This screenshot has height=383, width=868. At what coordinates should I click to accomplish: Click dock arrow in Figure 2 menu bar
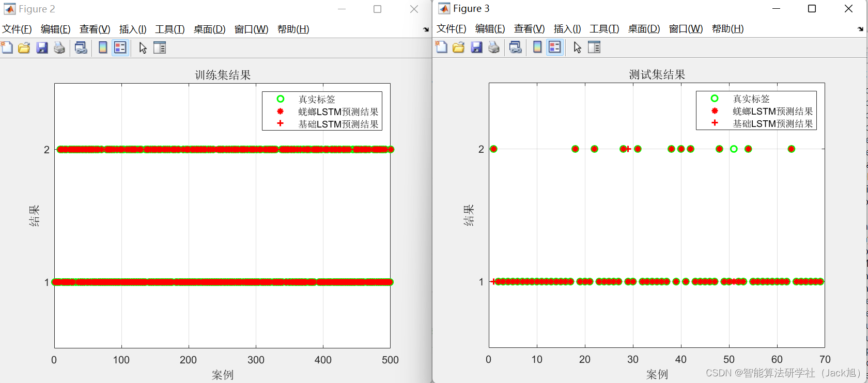[426, 29]
